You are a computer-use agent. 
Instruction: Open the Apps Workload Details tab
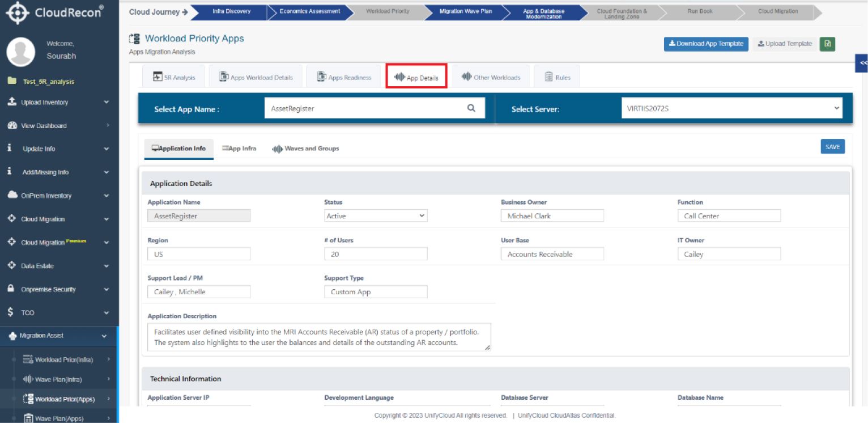[x=256, y=77]
